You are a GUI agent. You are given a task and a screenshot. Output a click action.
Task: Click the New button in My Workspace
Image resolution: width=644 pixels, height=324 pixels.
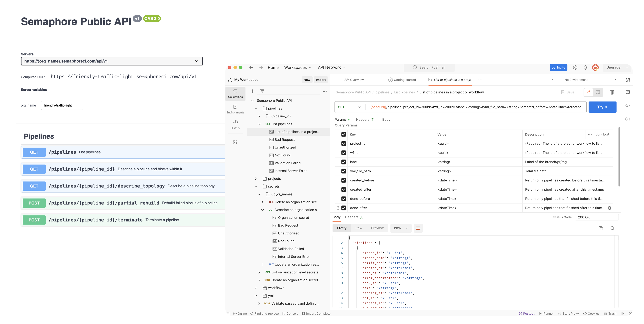tap(307, 80)
